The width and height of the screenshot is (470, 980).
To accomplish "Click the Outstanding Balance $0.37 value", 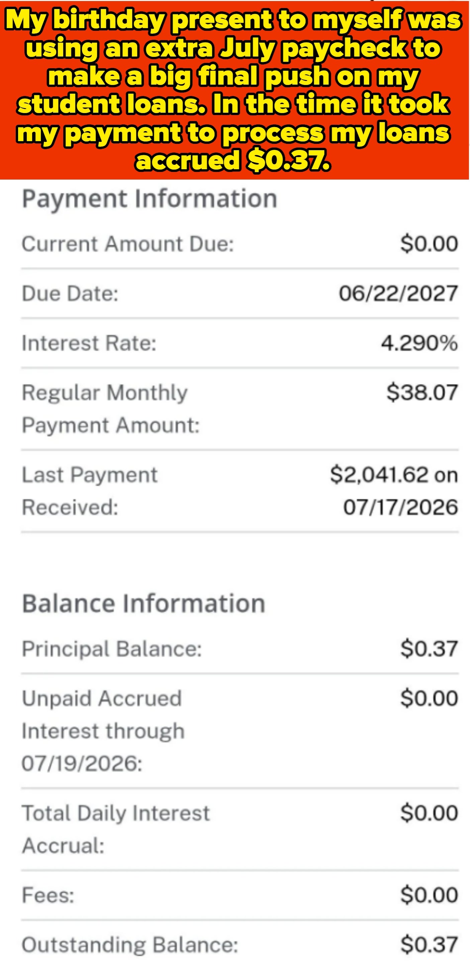I will tap(429, 945).
